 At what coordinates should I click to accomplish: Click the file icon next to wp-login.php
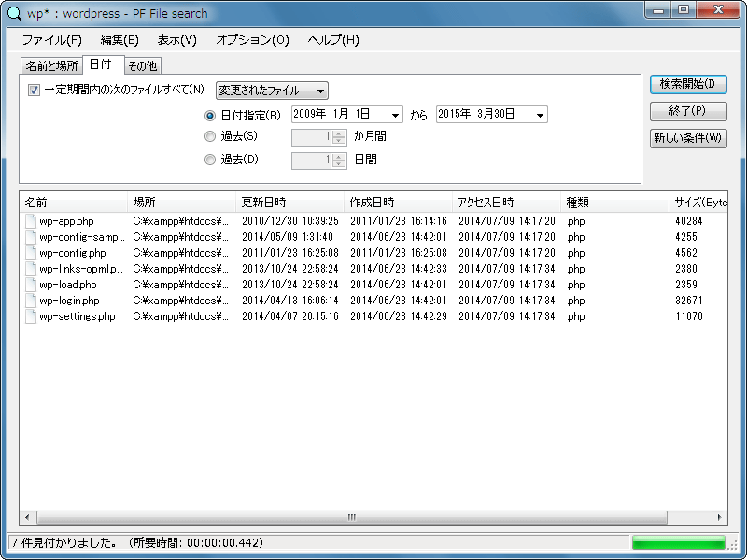coord(31,301)
